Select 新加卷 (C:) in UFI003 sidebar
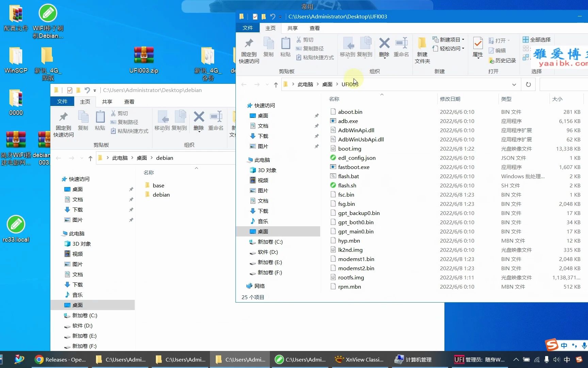Image resolution: width=588 pixels, height=368 pixels. [x=270, y=242]
